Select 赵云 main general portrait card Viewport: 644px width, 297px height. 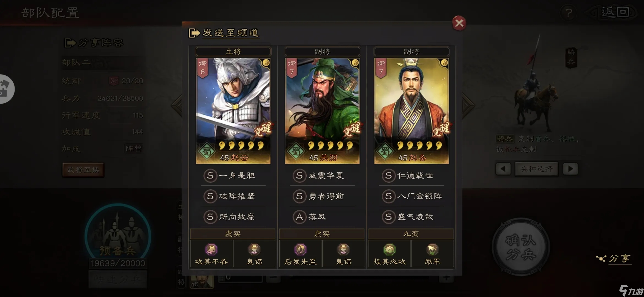(233, 111)
